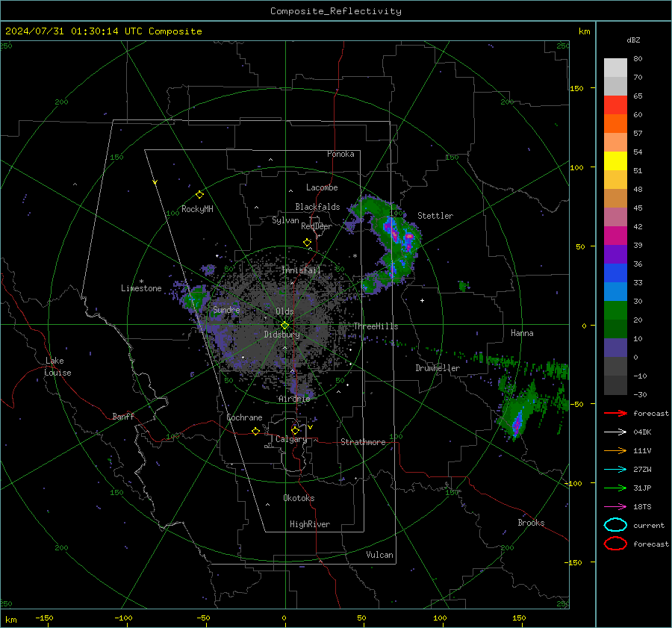Click the Composite_Reflectivity title
Image resolution: width=672 pixels, height=628 pixels.
click(x=335, y=11)
